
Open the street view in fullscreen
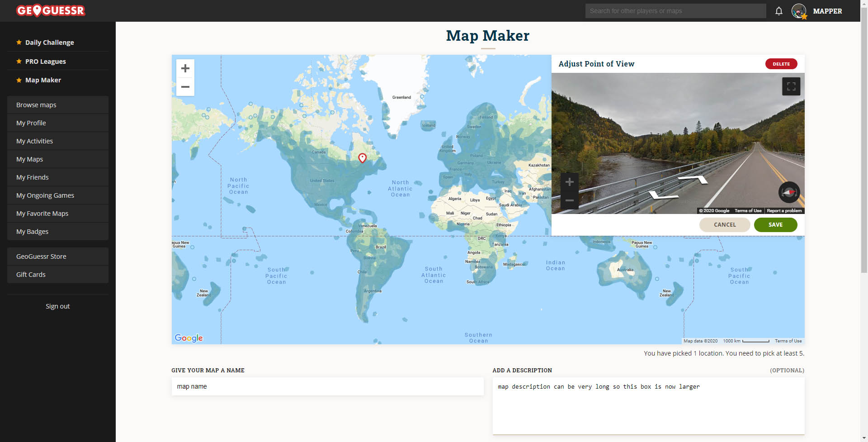point(790,86)
